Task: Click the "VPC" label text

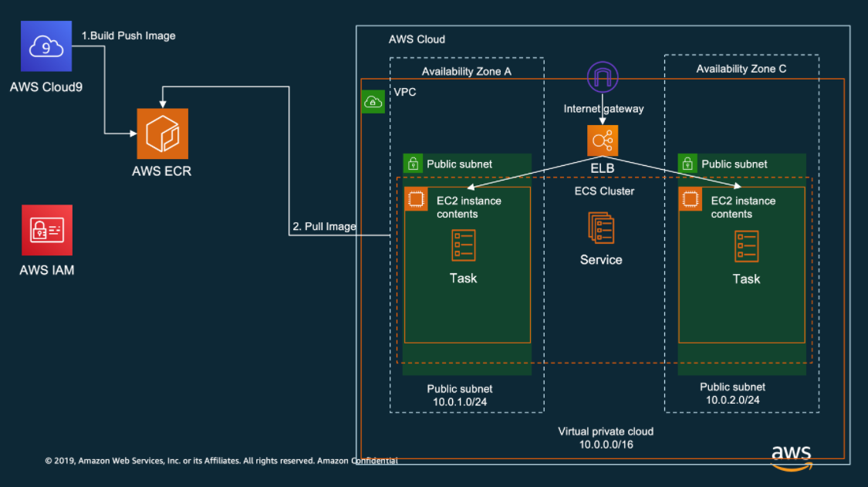Action: point(405,92)
